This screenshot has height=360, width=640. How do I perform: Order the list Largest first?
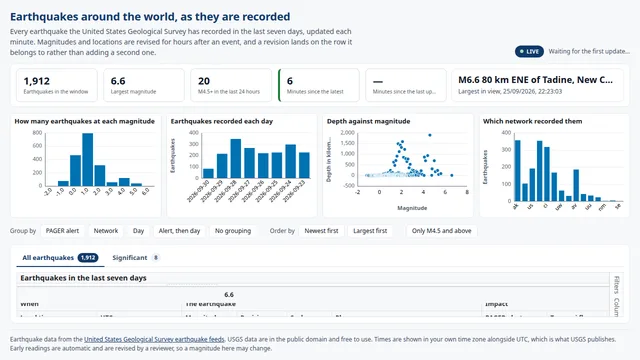pyautogui.click(x=370, y=231)
